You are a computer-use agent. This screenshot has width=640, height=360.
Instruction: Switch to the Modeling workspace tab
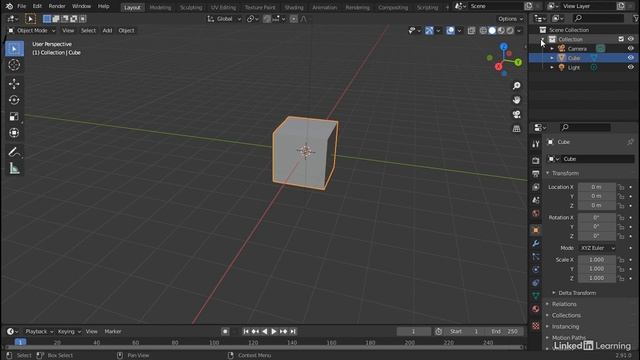point(160,7)
